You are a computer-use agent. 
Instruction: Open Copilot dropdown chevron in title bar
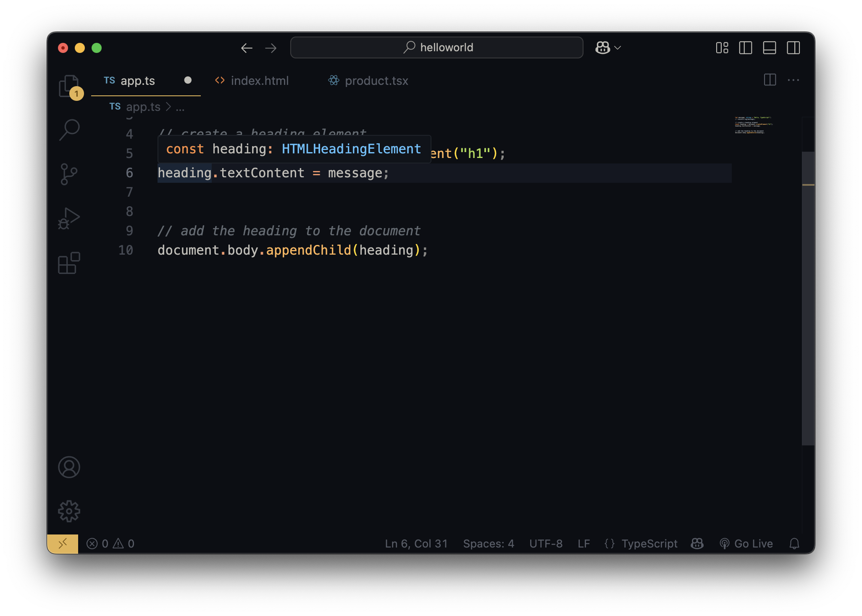tap(618, 48)
